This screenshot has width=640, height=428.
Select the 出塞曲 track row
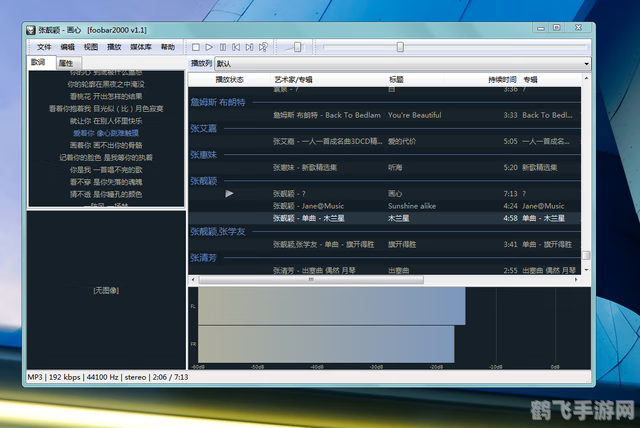point(384,270)
